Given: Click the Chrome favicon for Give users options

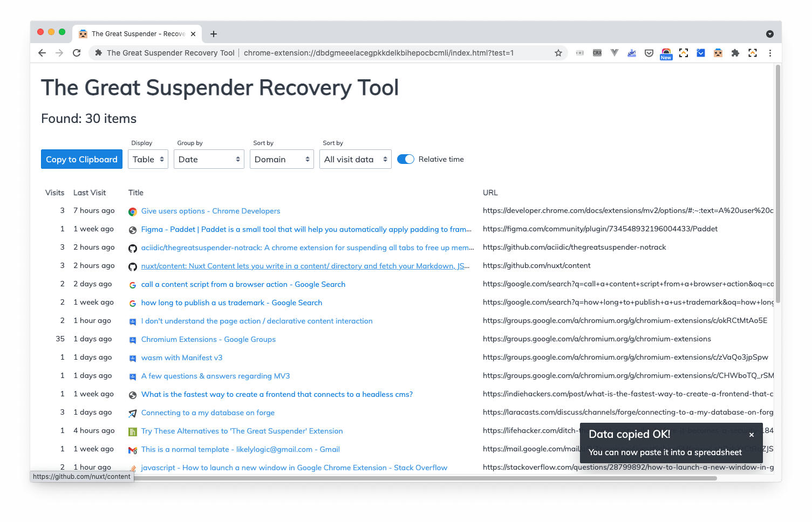Looking at the screenshot, I should (133, 212).
